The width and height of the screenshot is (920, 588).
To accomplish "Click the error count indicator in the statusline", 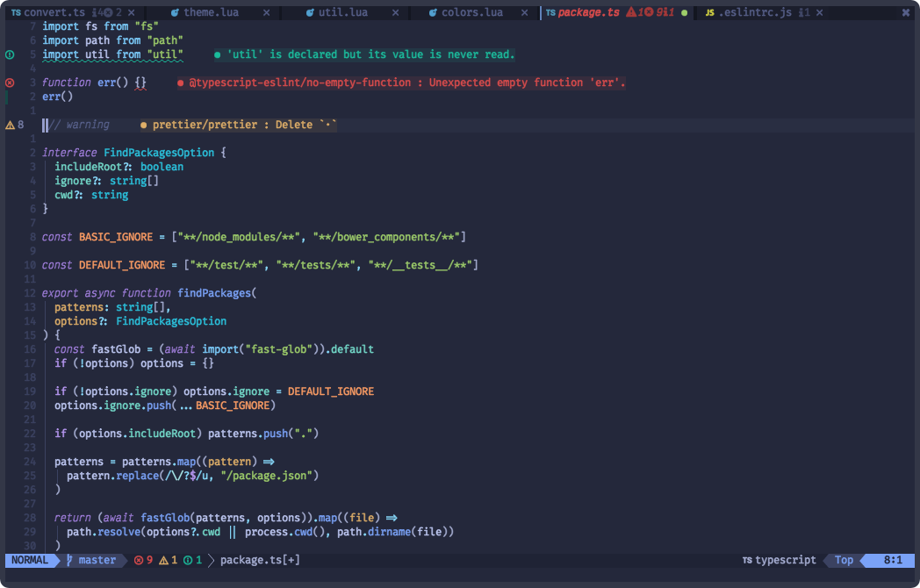I will point(143,560).
